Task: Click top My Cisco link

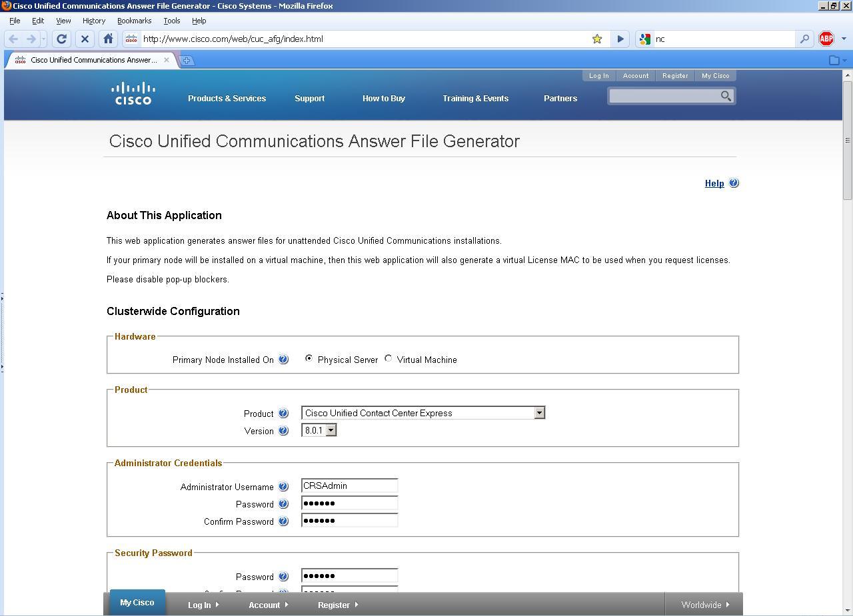Action: pos(716,75)
